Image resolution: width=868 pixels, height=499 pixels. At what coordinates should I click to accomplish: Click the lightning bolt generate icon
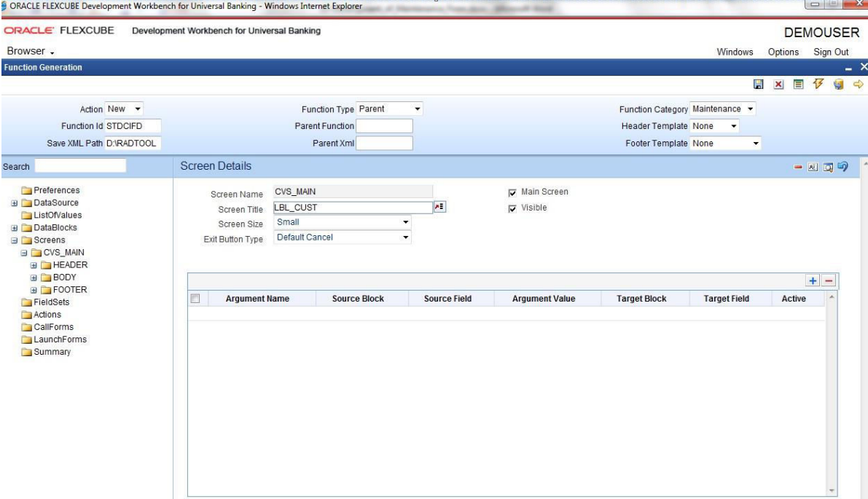[818, 84]
